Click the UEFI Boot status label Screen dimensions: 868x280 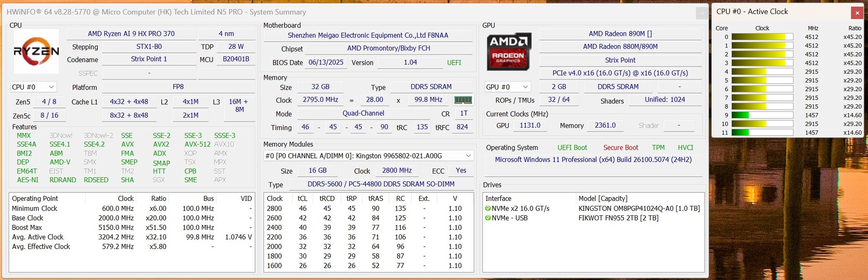572,147
